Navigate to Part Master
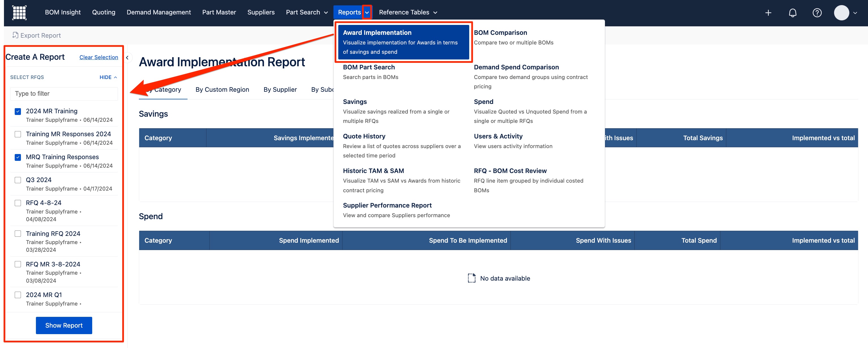 219,12
